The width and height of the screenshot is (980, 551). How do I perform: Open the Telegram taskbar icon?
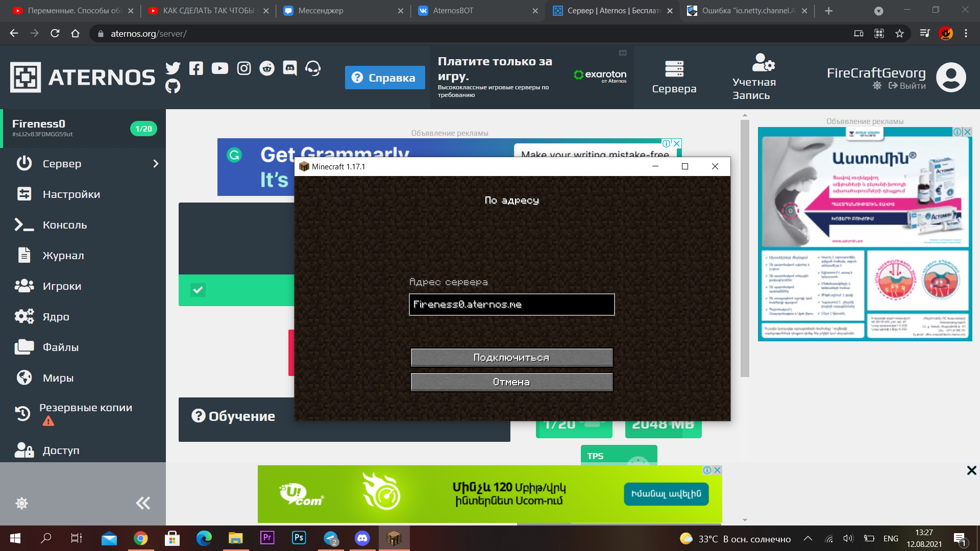click(331, 538)
